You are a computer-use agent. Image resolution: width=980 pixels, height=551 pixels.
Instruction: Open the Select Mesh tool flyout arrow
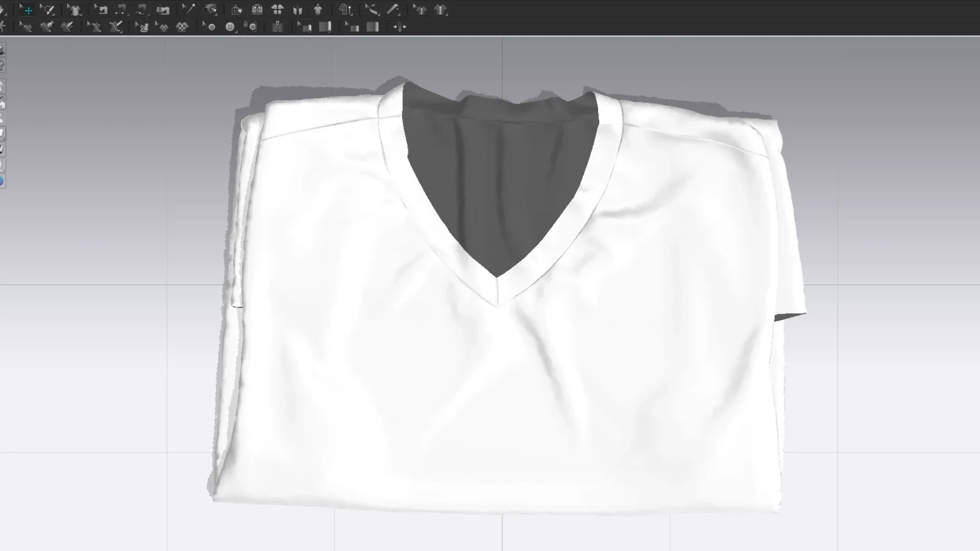(x=54, y=15)
